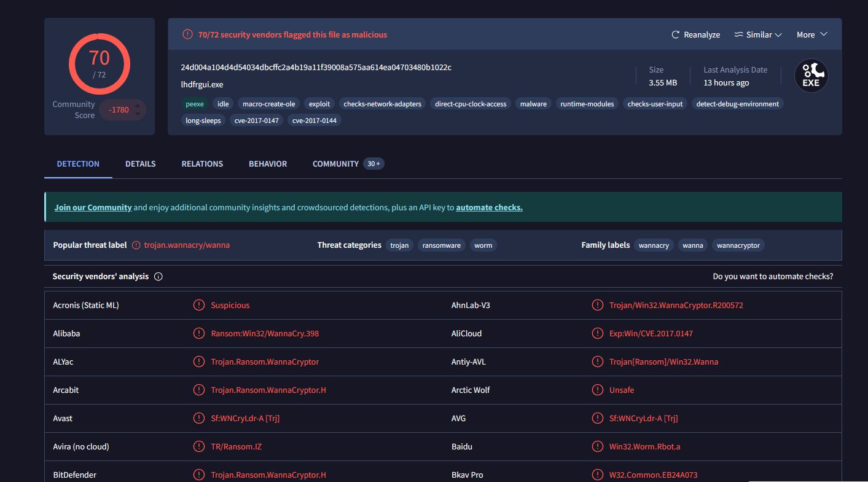This screenshot has width=868, height=482.
Task: Click the alert icon in the ALYac row
Action: 199,361
